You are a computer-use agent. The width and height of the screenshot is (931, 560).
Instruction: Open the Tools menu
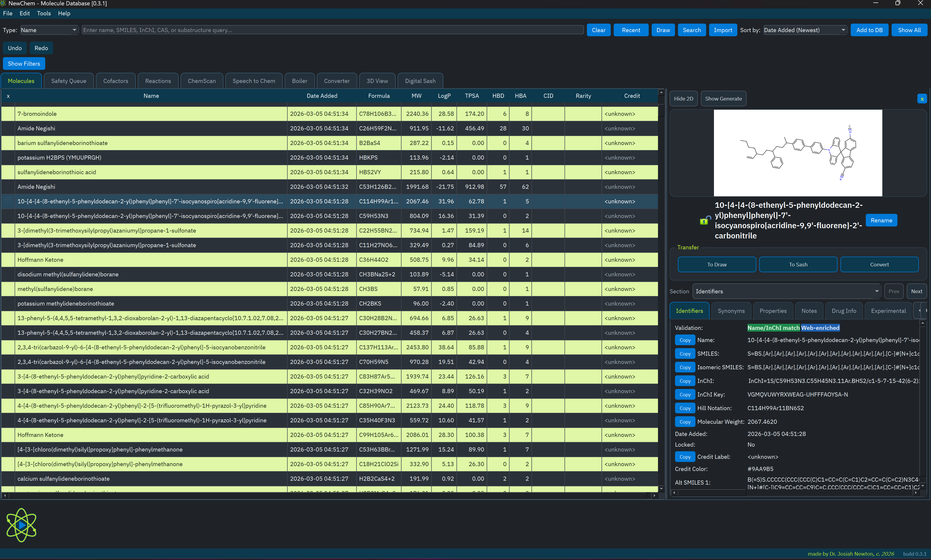pos(44,14)
